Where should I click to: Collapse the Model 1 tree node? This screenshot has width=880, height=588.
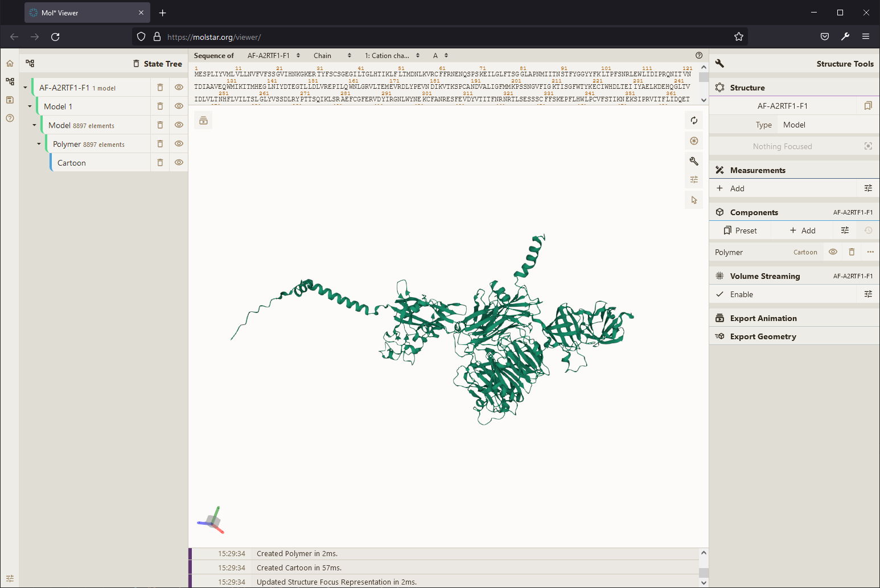tap(30, 106)
